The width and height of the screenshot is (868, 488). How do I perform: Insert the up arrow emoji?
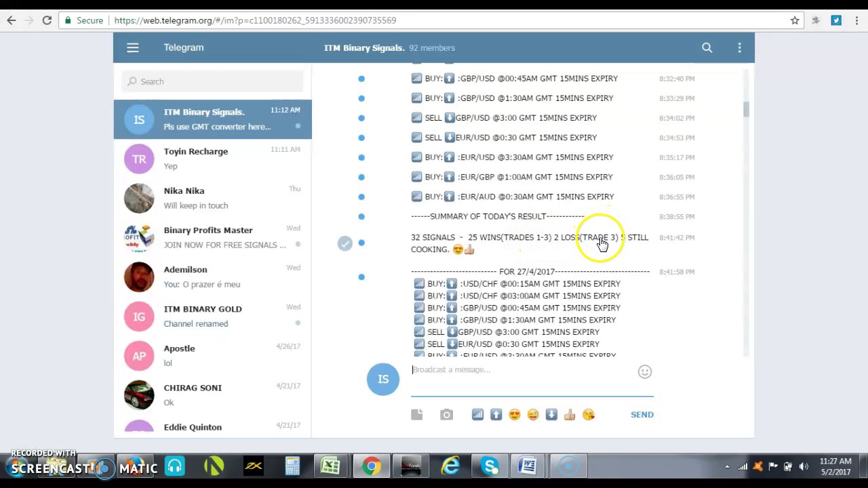click(496, 415)
